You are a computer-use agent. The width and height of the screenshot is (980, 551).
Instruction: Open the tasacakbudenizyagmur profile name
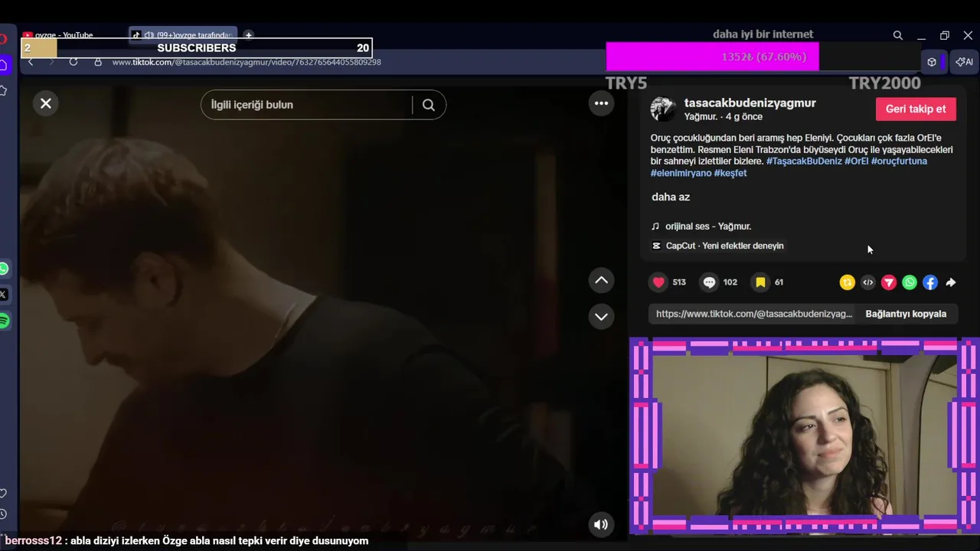[750, 103]
